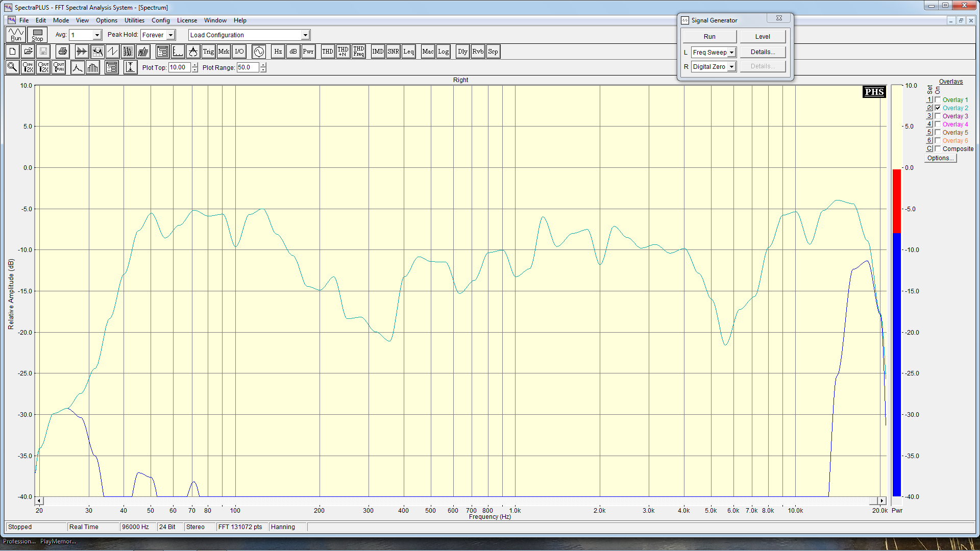Click the IMD utility button
980x551 pixels.
(378, 52)
